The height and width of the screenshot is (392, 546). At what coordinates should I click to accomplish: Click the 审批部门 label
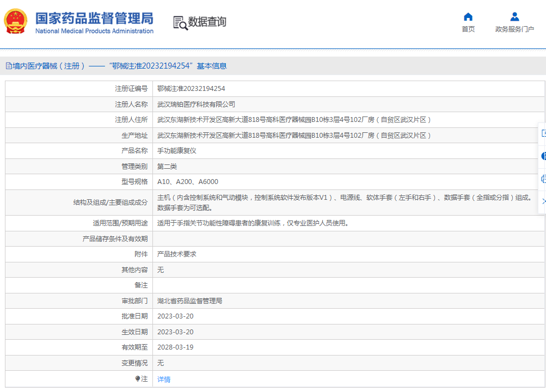click(x=134, y=301)
